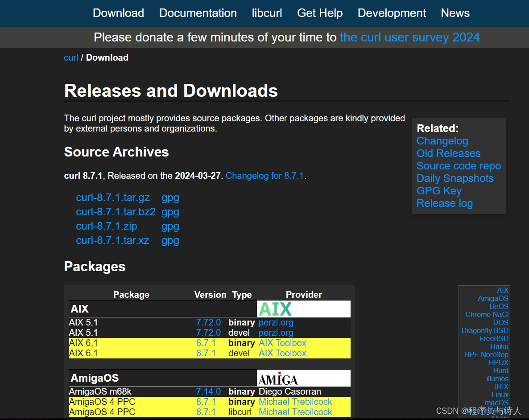Jump to DOS in platform list
This screenshot has height=420, width=529.
[x=500, y=322]
